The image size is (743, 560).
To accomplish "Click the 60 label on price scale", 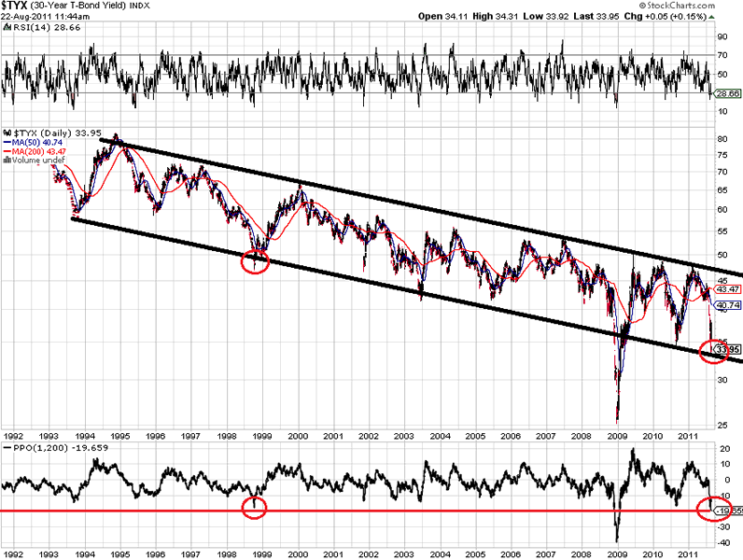I will tap(722, 209).
